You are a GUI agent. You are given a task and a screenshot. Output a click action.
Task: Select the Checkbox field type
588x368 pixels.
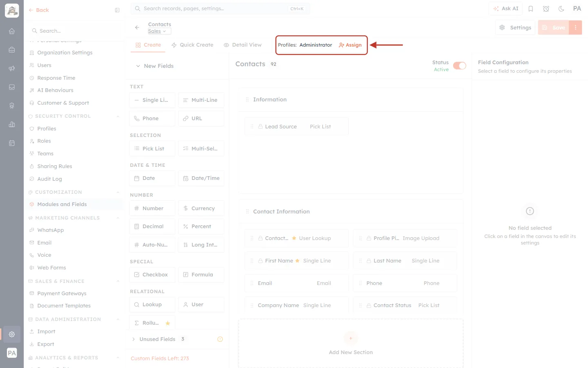click(152, 275)
